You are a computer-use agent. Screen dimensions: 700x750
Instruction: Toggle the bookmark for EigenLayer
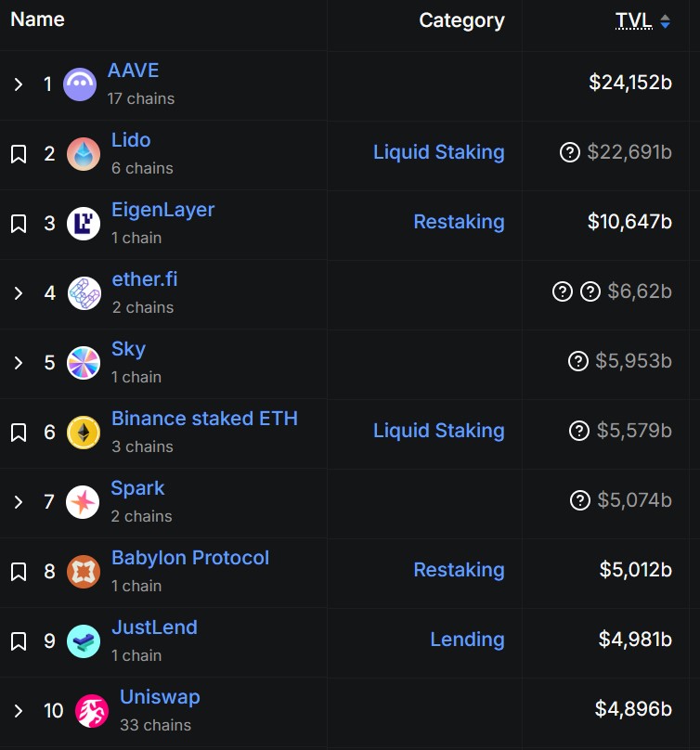click(19, 223)
